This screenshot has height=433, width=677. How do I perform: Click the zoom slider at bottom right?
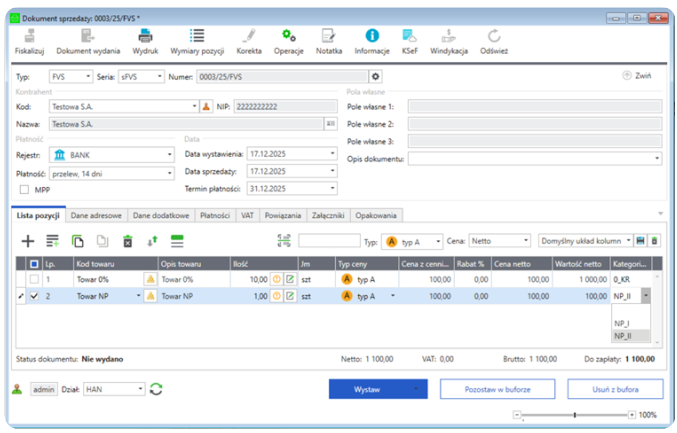click(574, 414)
